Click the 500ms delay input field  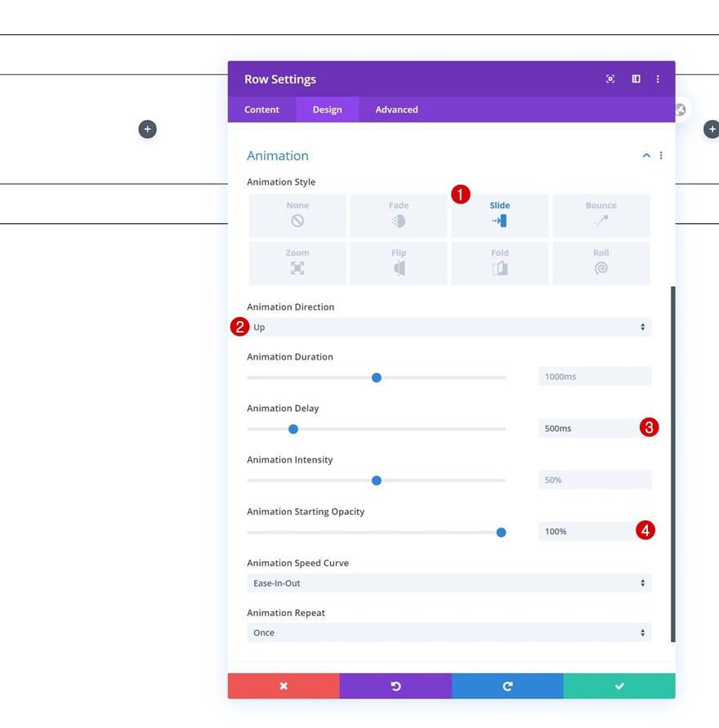(595, 428)
